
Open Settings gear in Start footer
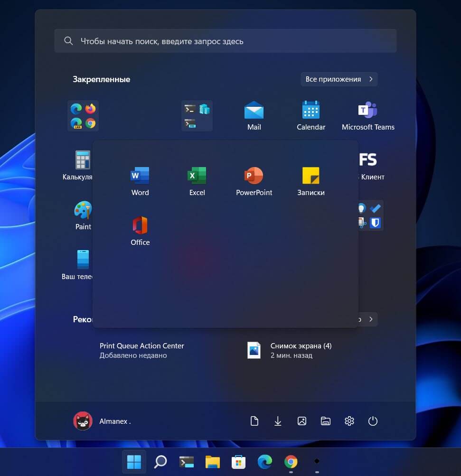coord(349,421)
